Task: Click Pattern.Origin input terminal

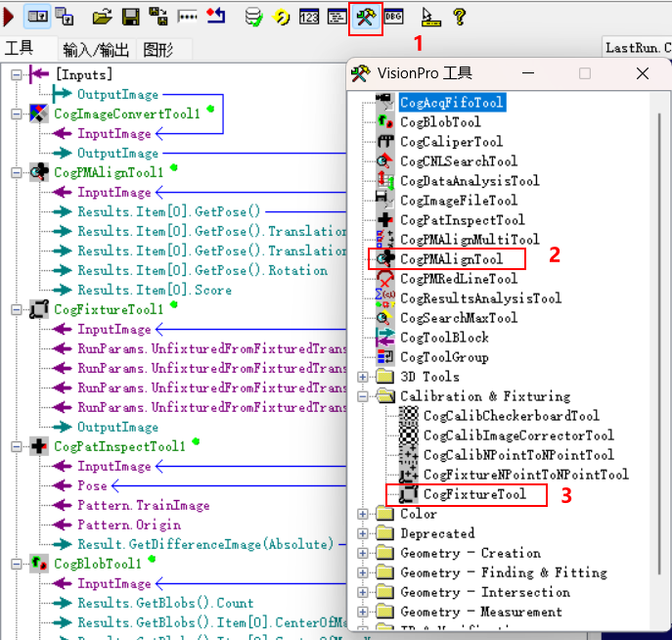Action: click(x=128, y=526)
